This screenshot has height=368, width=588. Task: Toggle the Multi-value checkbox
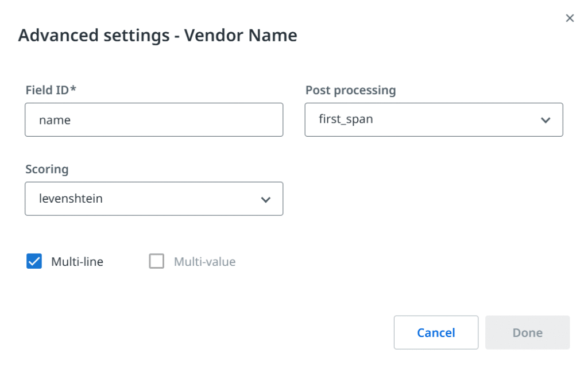[x=156, y=261]
